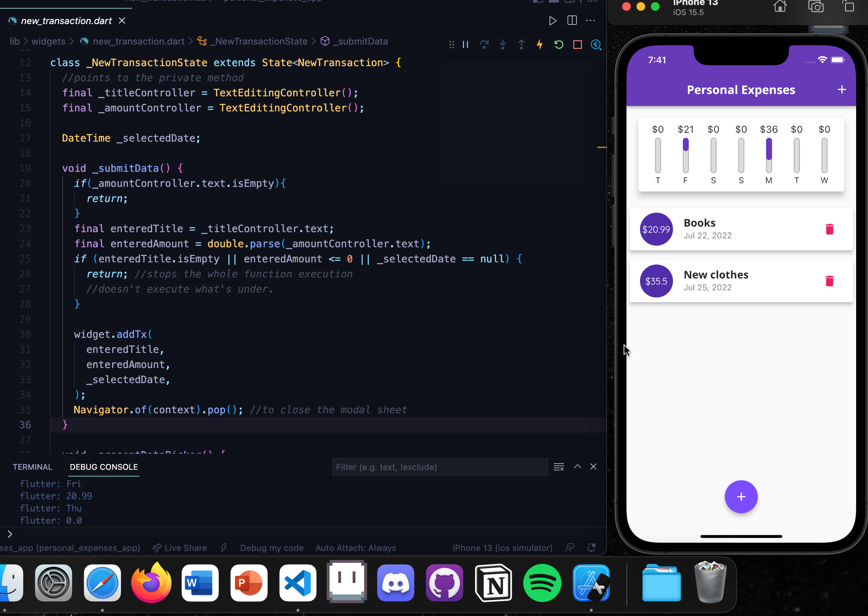Click Debug my code in the status bar
Screen dimensions: 868x616
[x=272, y=548]
